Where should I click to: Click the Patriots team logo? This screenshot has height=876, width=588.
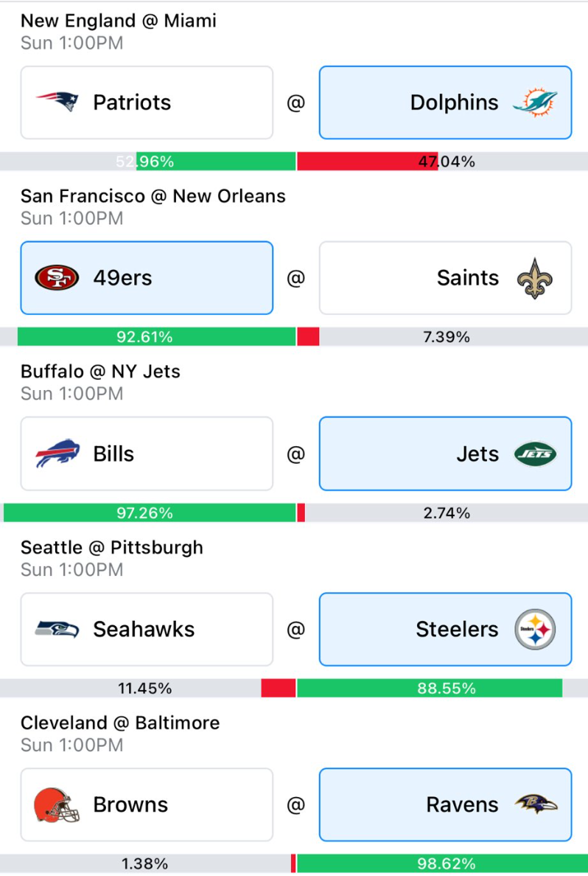point(57,102)
